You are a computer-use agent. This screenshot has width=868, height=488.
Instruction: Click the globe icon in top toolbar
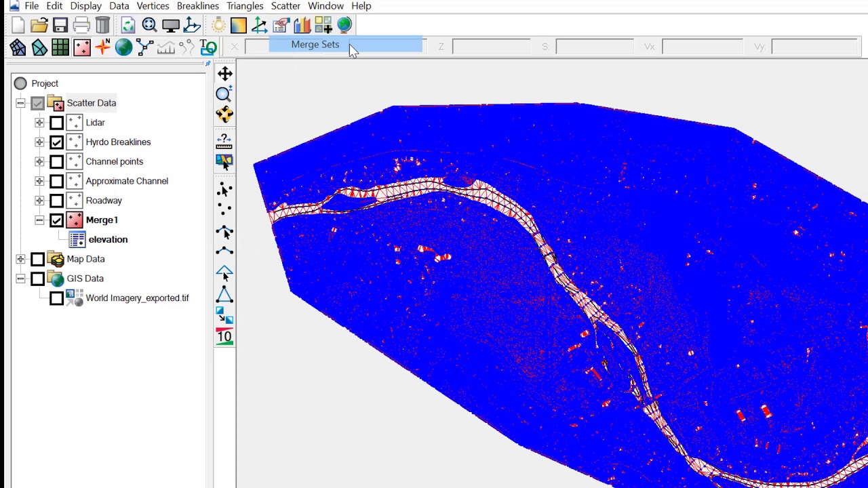point(344,26)
